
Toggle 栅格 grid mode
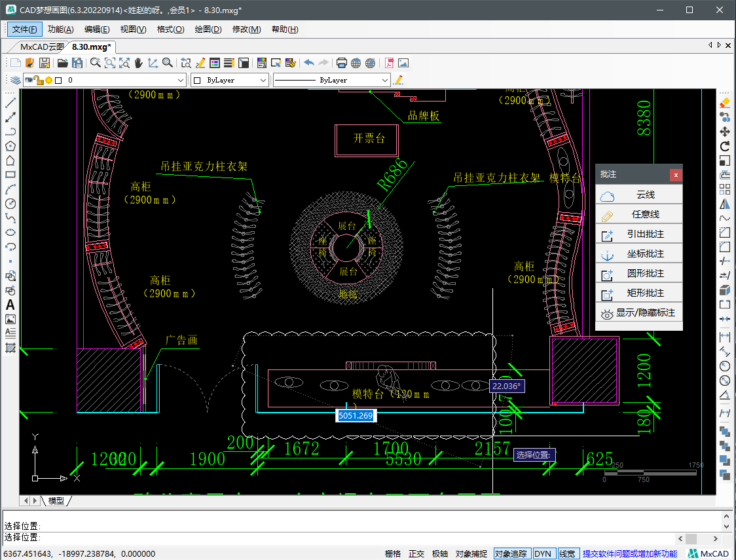pyautogui.click(x=393, y=554)
